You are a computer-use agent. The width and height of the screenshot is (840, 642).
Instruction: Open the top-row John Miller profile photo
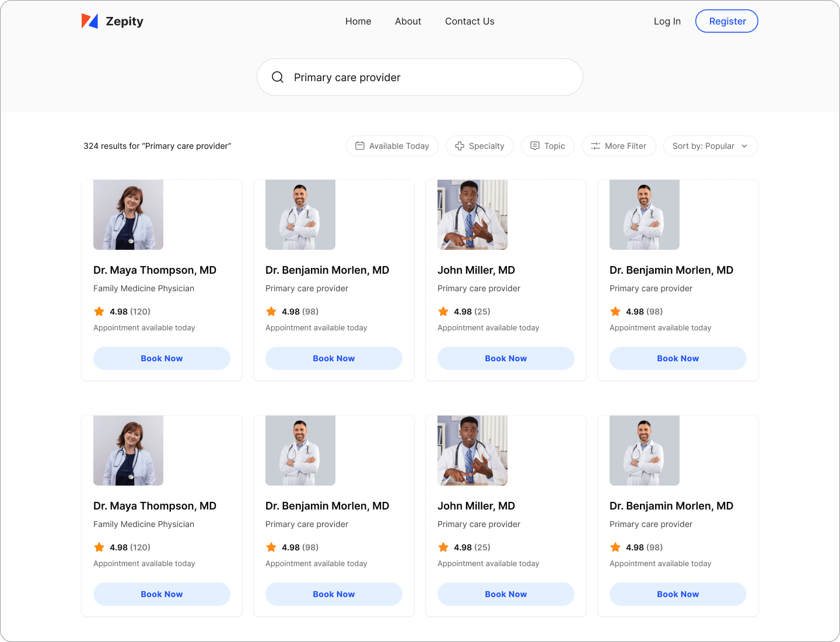click(473, 215)
